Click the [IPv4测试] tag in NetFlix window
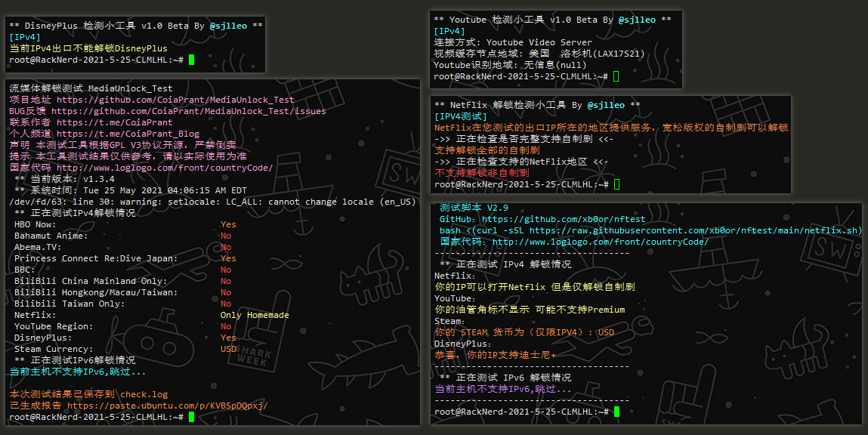This screenshot has width=868, height=435. point(461,116)
